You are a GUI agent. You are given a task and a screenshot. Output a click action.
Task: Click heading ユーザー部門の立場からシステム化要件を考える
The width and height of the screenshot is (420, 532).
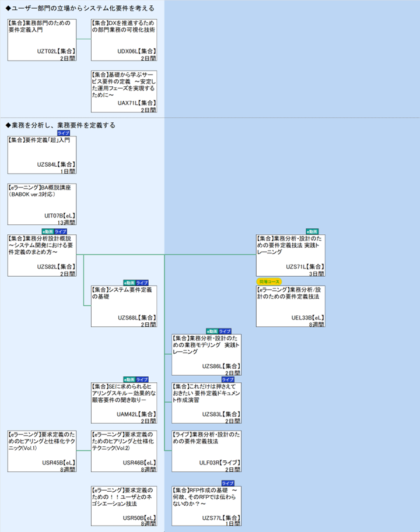[80, 8]
